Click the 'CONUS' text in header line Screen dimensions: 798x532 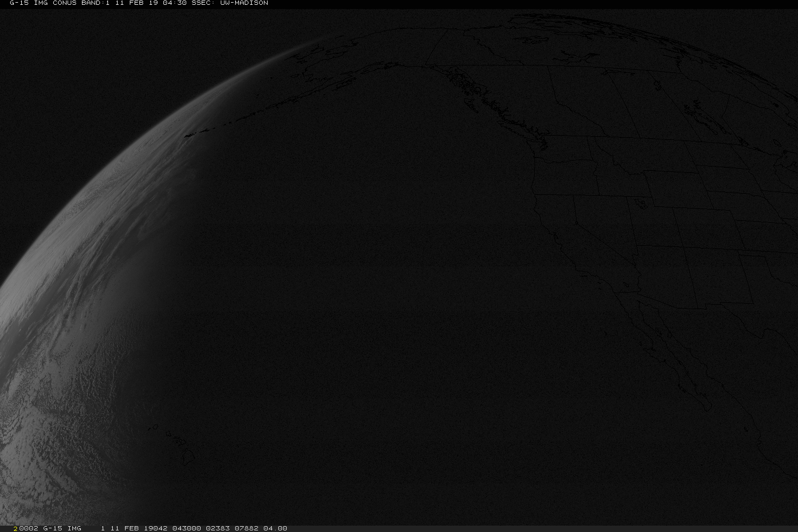coord(65,3)
